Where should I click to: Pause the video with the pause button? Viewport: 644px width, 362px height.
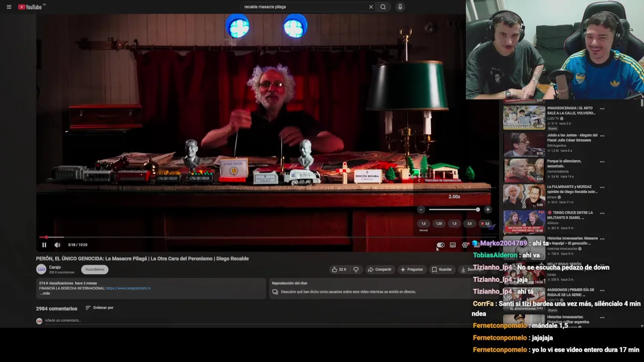[x=44, y=245]
